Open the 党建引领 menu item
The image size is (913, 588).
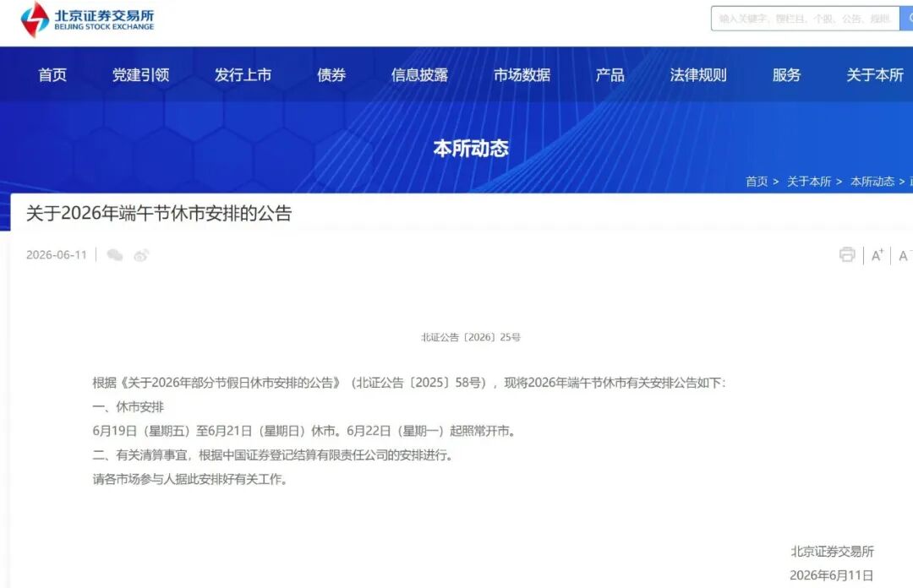pyautogui.click(x=141, y=75)
